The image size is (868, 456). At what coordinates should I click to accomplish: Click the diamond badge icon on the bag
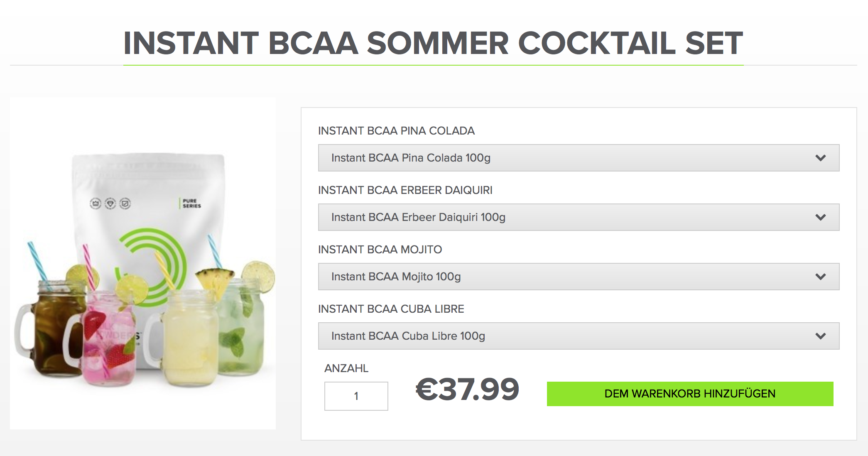point(110,203)
